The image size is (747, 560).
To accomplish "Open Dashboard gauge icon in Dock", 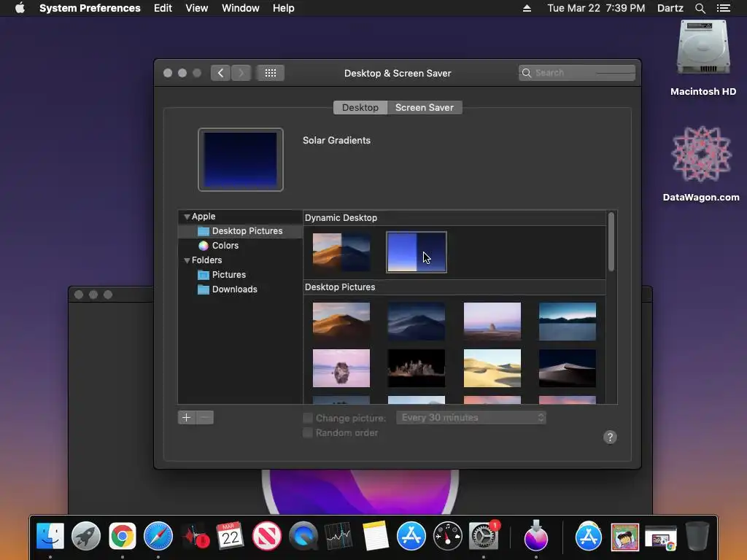I will (447, 536).
